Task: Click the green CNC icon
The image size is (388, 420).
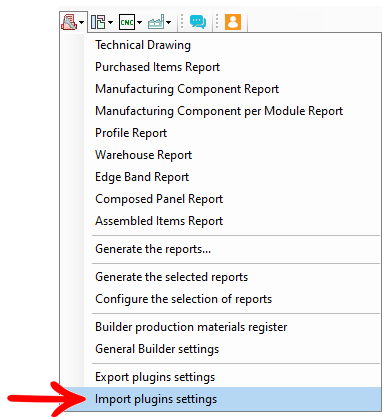Action: tap(127, 22)
